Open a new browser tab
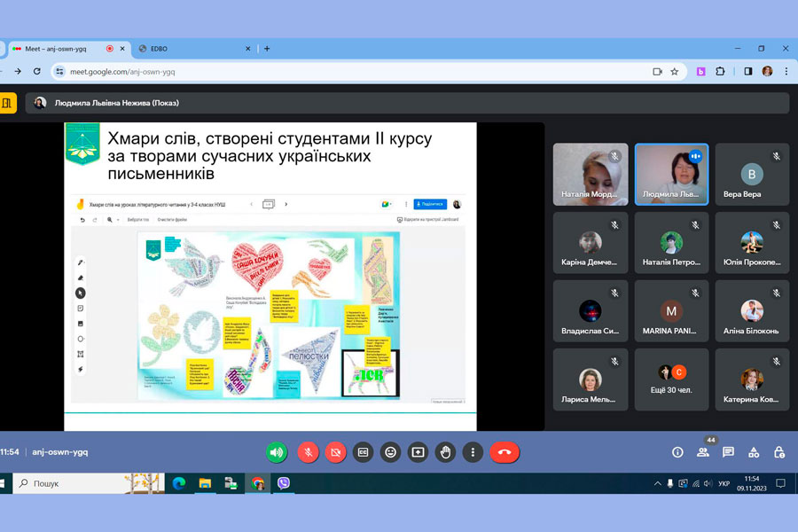798x532 pixels. [267, 49]
